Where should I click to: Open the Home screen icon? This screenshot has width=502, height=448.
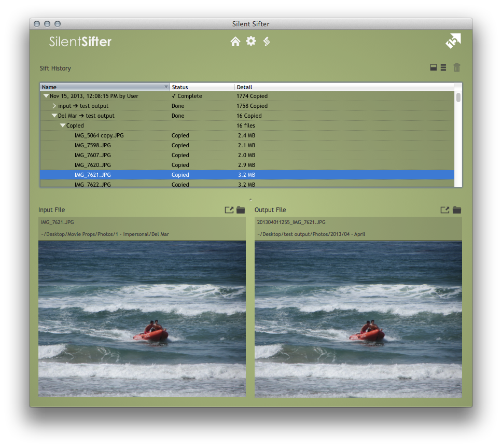pos(235,41)
